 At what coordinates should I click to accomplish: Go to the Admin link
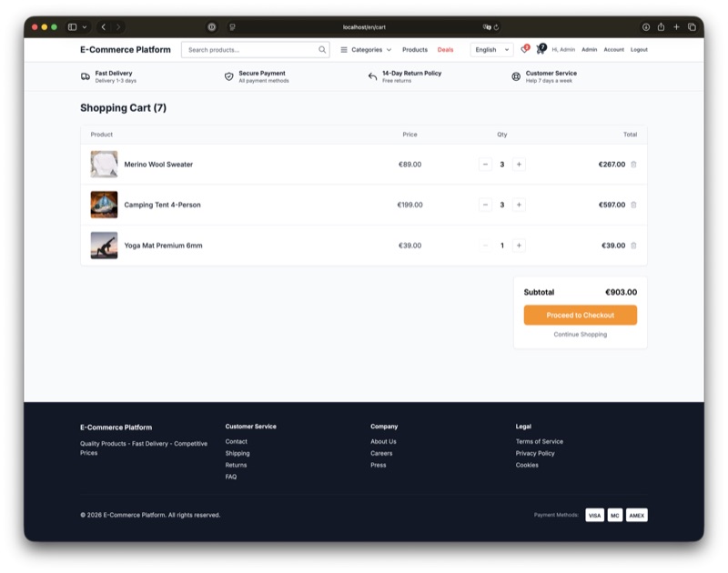click(589, 50)
